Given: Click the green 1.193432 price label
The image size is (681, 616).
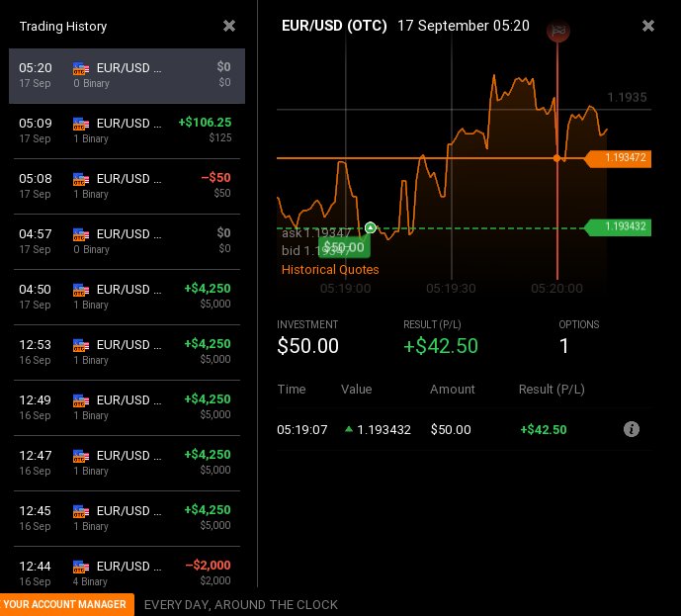Looking at the screenshot, I should tap(619, 226).
